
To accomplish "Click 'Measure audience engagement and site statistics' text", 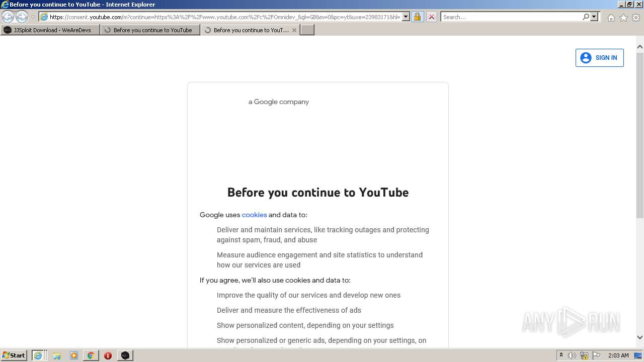I will pos(319,260).
